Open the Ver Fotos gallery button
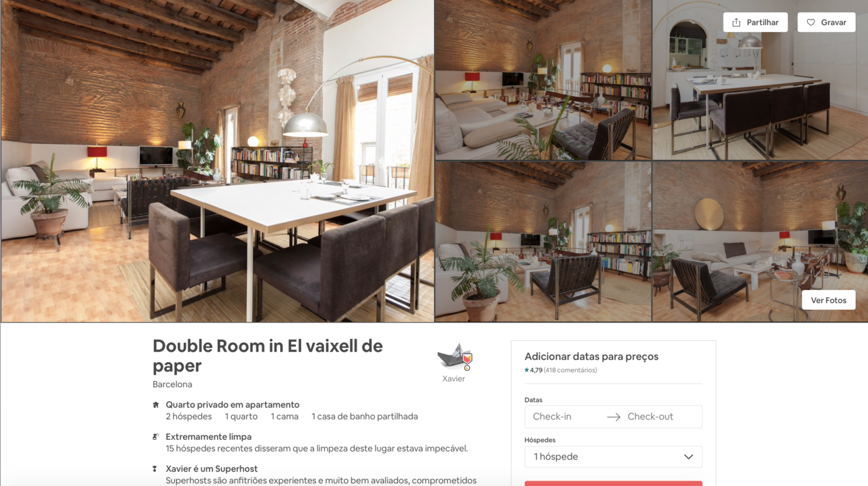Image resolution: width=868 pixels, height=486 pixels. [829, 300]
